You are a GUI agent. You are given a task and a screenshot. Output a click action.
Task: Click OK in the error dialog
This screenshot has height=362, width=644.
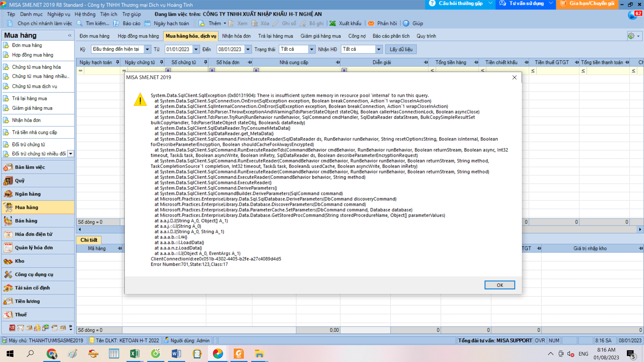pos(499,285)
